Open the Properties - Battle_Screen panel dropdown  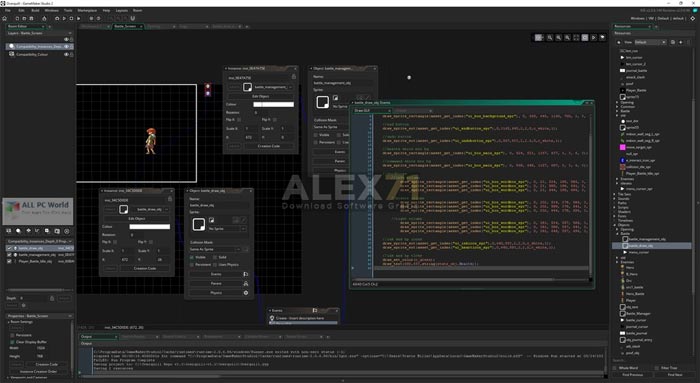(70, 316)
